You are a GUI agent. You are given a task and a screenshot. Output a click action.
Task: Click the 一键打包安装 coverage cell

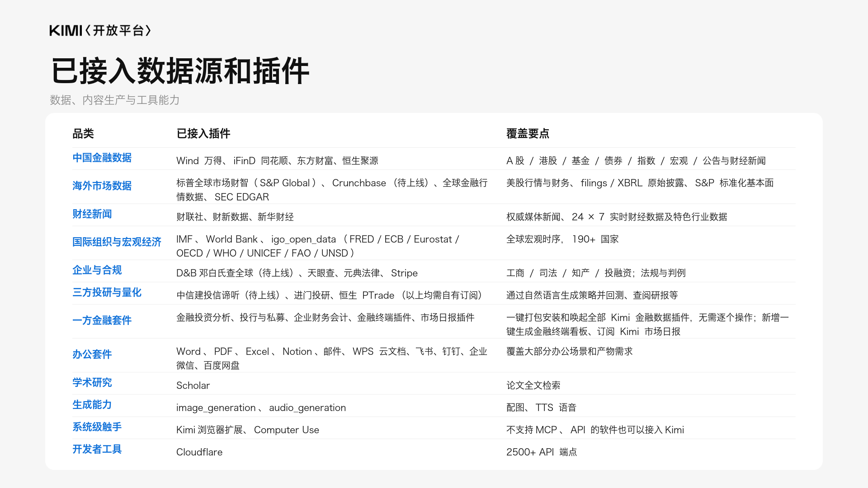click(648, 324)
